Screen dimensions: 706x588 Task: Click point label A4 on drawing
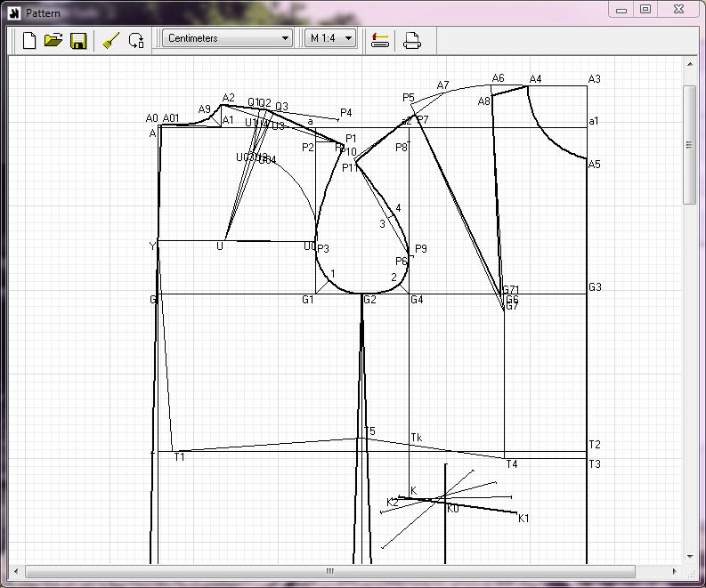(x=535, y=79)
